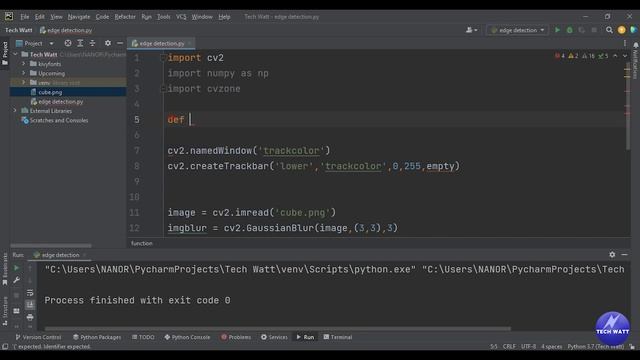Collapse all in Project panel
Screen dimensions: 640x360
92,43
